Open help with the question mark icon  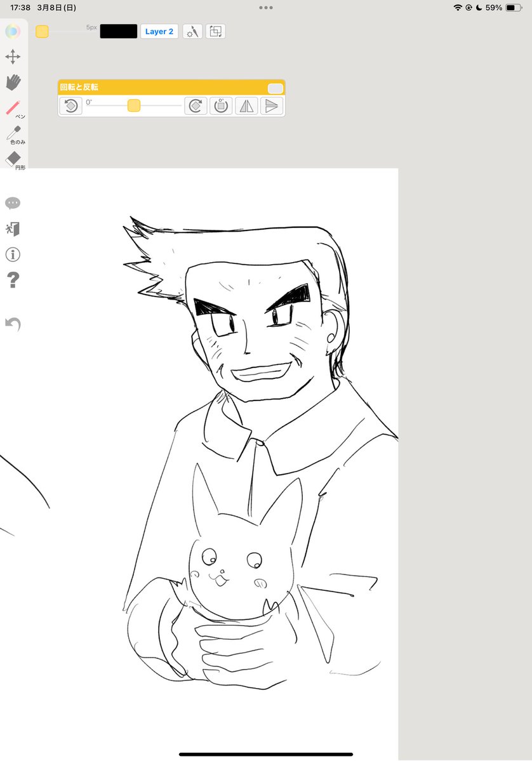tap(13, 280)
